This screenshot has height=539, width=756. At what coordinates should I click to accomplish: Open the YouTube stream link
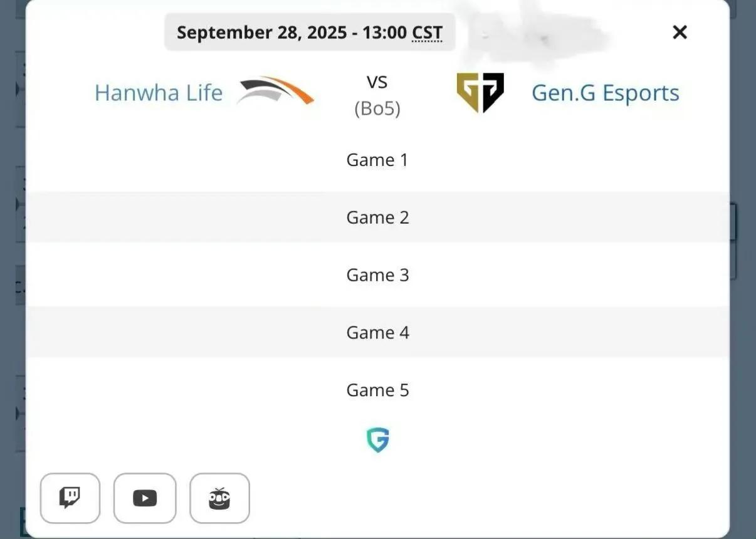[x=145, y=498]
